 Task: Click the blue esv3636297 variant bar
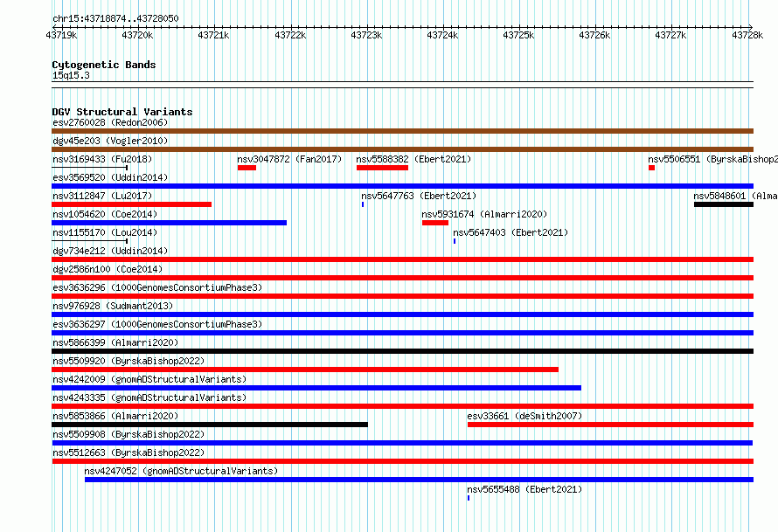click(402, 333)
